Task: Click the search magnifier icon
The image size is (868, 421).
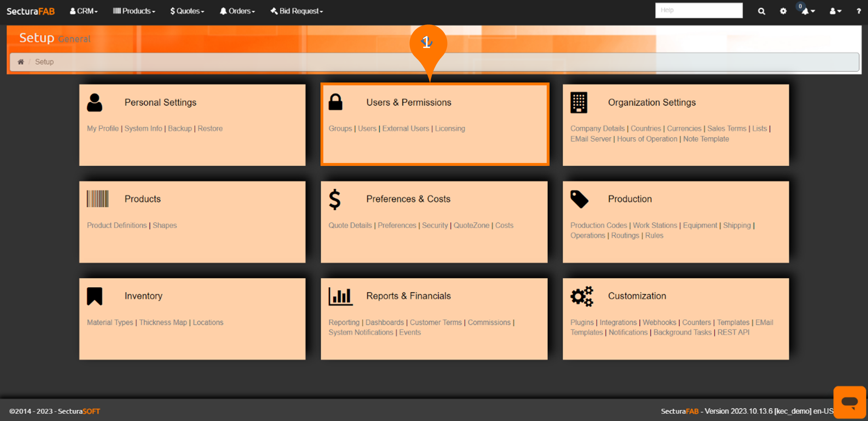Action: click(x=761, y=11)
